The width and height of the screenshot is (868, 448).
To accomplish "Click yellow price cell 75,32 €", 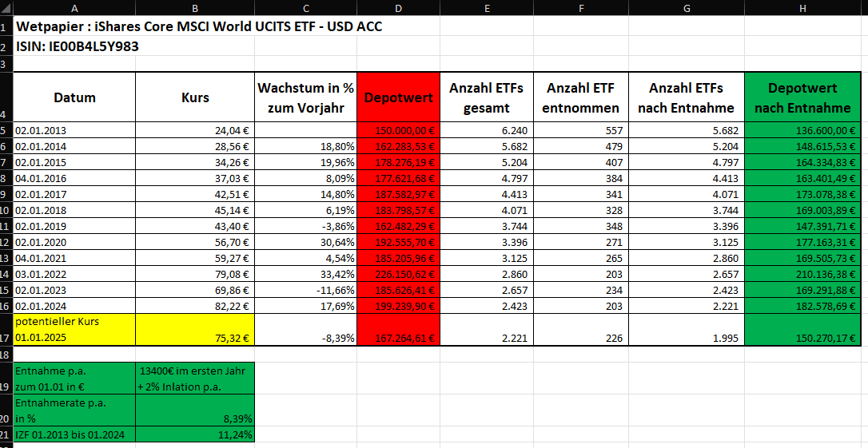I will pos(195,330).
